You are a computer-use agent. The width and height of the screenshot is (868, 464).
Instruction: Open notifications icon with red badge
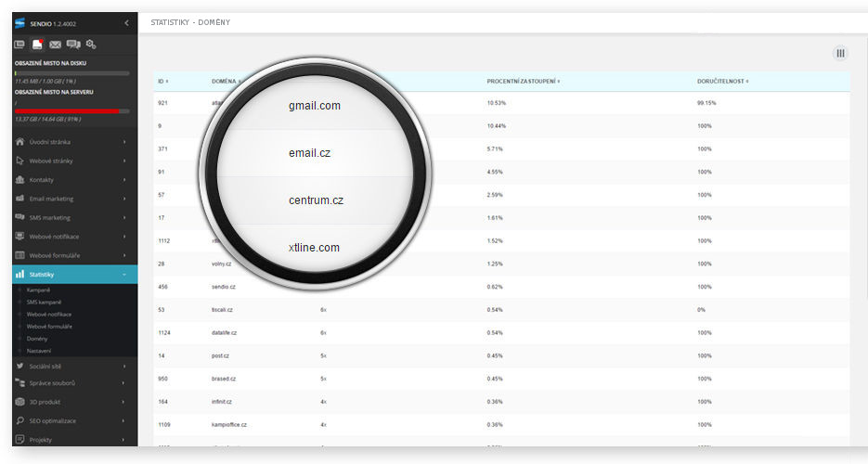37,45
